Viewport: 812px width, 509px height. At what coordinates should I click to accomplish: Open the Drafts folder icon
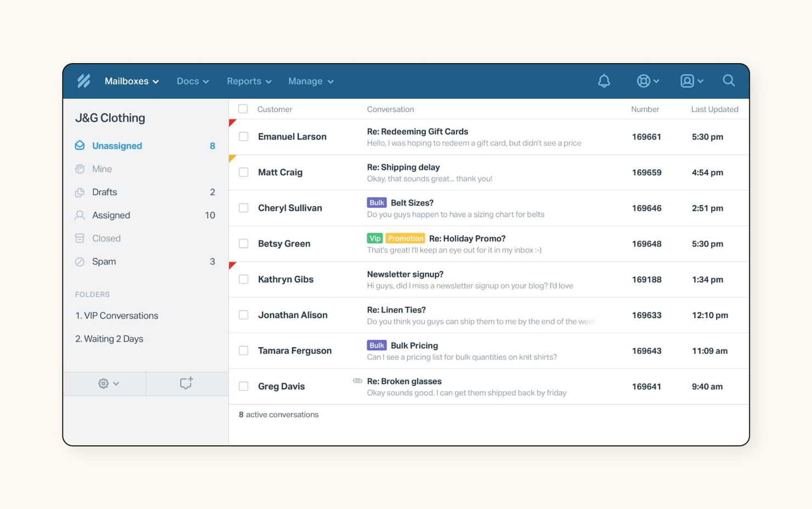tap(80, 192)
